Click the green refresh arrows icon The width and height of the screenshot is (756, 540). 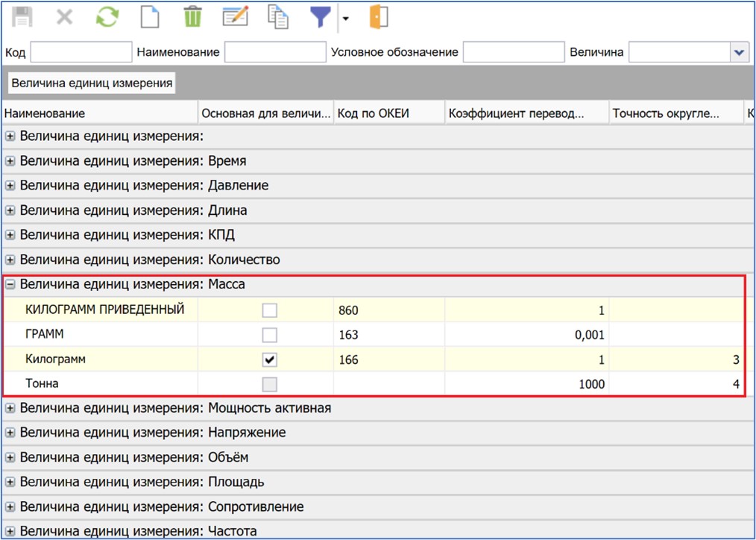(x=107, y=17)
